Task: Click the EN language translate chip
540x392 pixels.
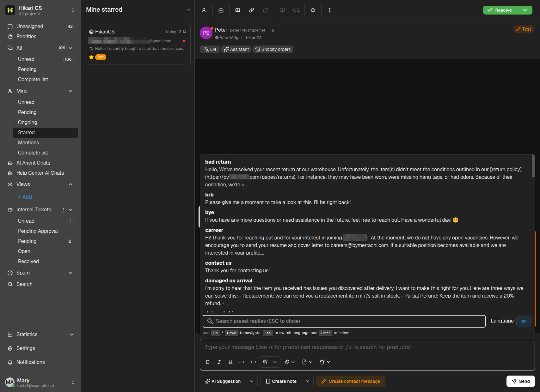Action: (x=210, y=49)
